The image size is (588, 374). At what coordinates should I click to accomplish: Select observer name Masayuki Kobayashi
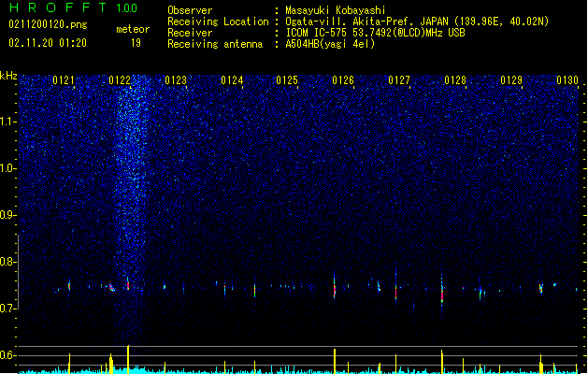336,10
